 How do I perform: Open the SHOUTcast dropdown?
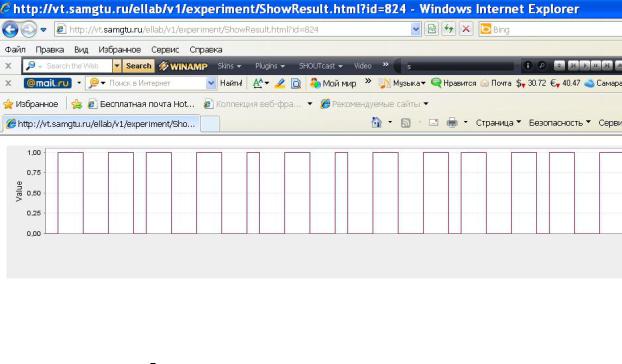coord(321,66)
